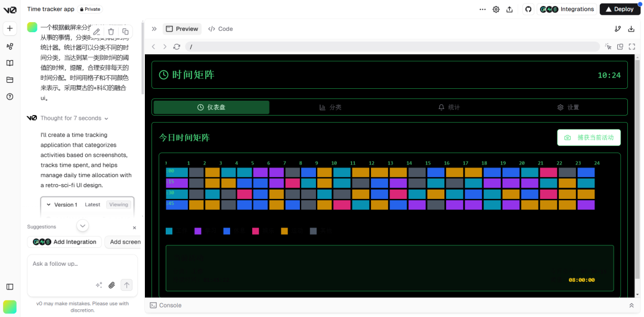Open the Integrations button
644x317 pixels.
pos(567,9)
